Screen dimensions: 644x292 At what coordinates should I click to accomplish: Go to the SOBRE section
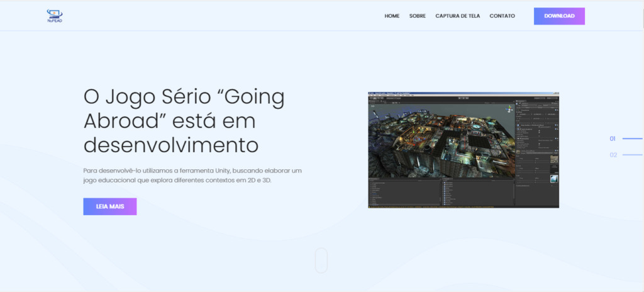[x=417, y=16]
